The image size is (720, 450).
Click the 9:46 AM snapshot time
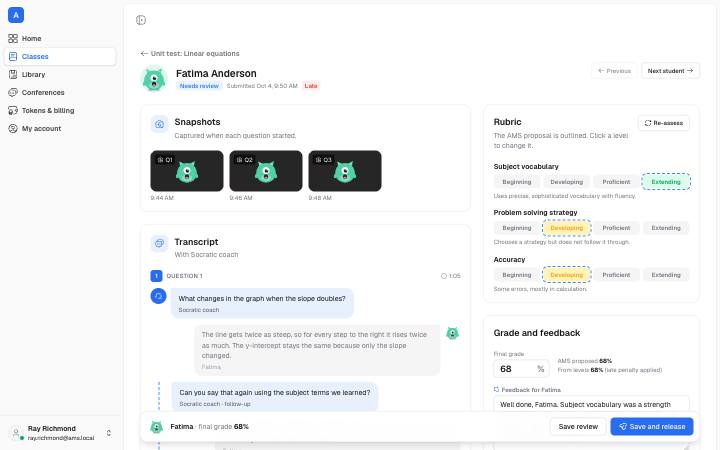(x=241, y=198)
